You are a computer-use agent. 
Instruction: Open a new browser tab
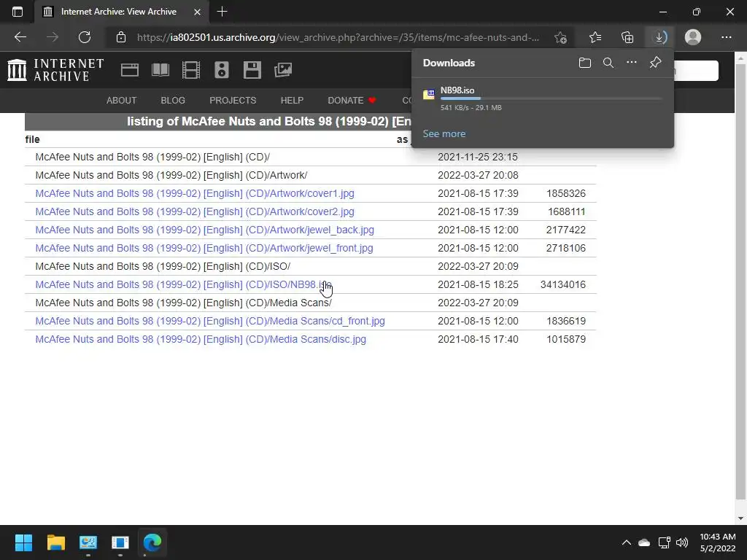222,12
